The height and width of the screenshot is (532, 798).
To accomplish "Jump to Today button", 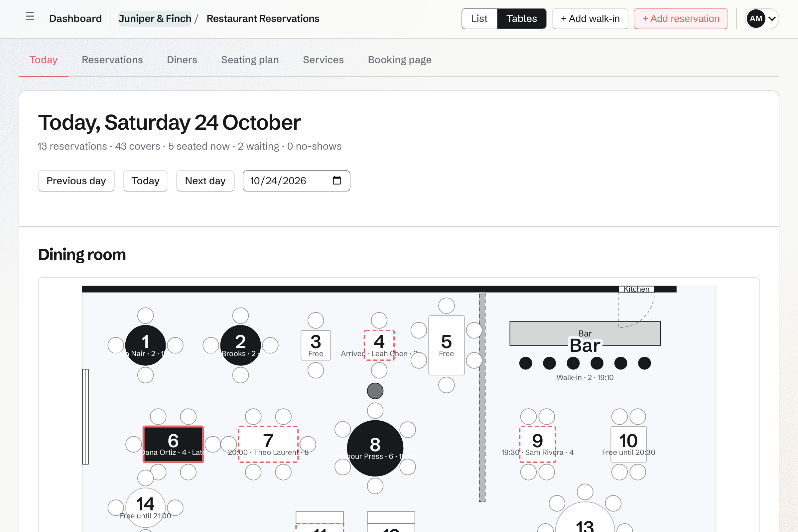I will 146,181.
